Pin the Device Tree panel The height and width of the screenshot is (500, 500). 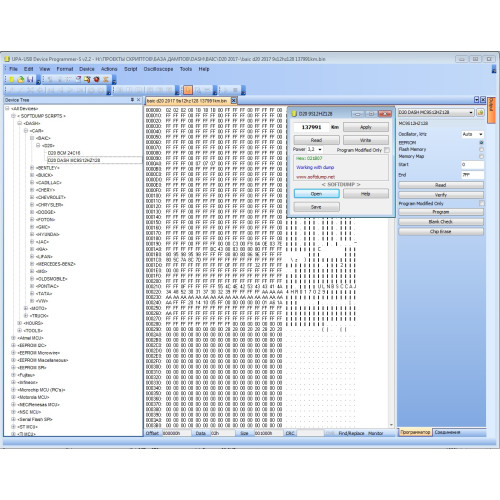point(132,100)
